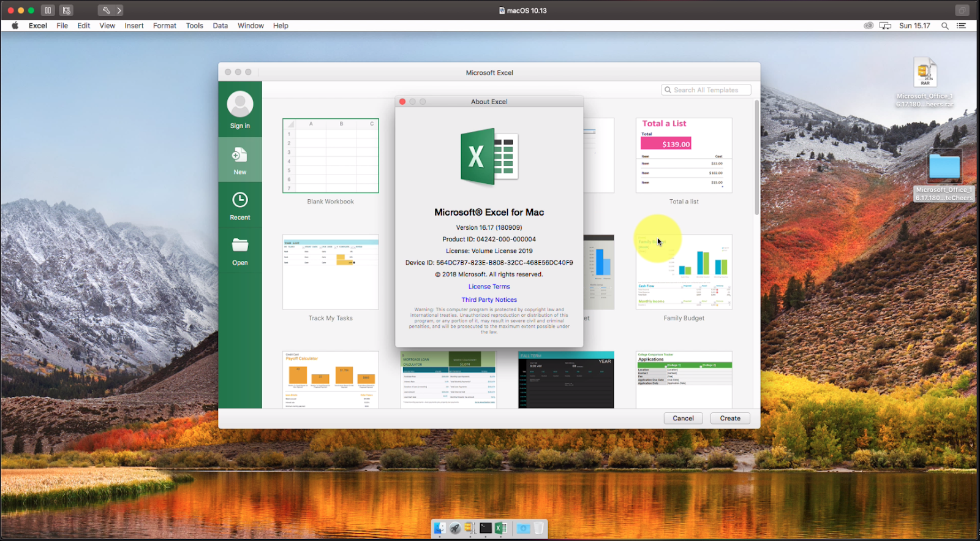
Task: Open the View menu
Action: (107, 26)
